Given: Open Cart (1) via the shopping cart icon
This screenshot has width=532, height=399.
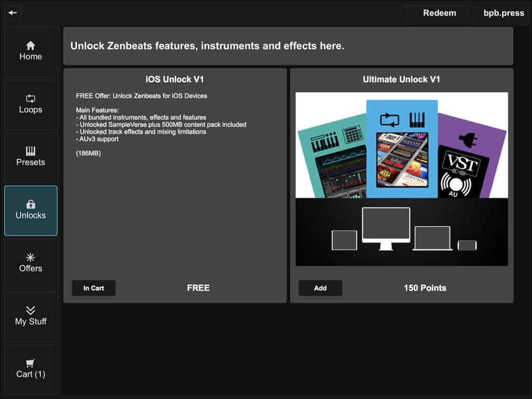Looking at the screenshot, I should [x=31, y=363].
